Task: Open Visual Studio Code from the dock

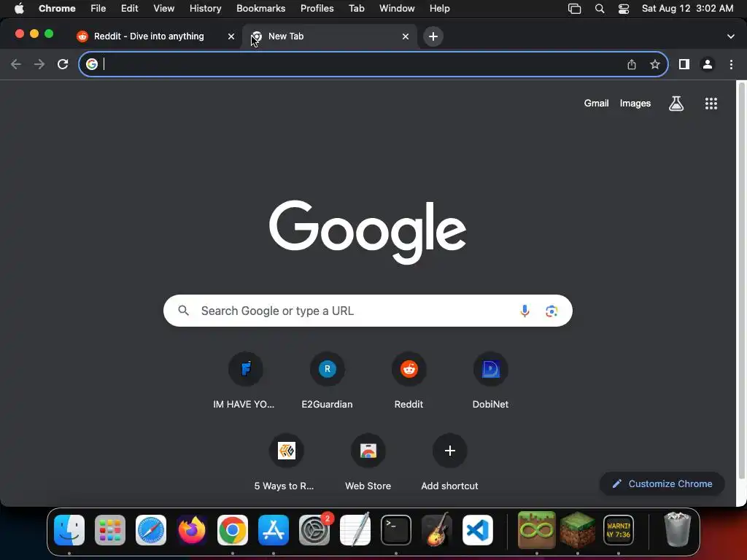Action: (478, 530)
